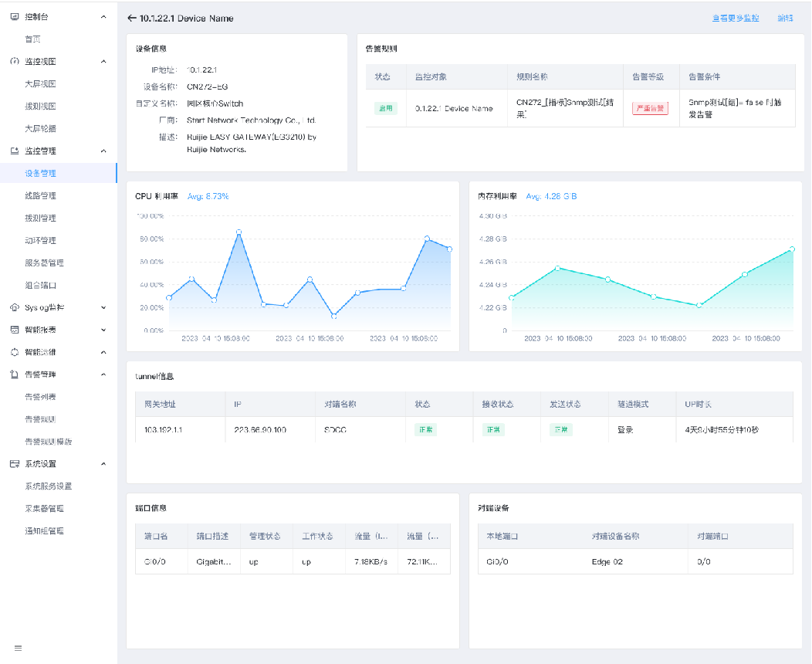Expand the 智能报表 menu group chevron
812x664 pixels.
click(103, 330)
